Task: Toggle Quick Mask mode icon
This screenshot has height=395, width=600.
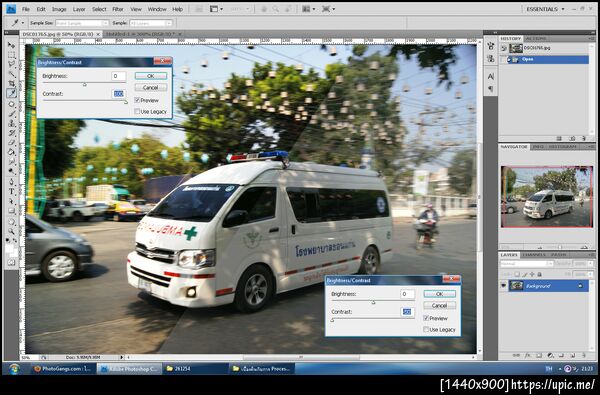Action: 11,262
